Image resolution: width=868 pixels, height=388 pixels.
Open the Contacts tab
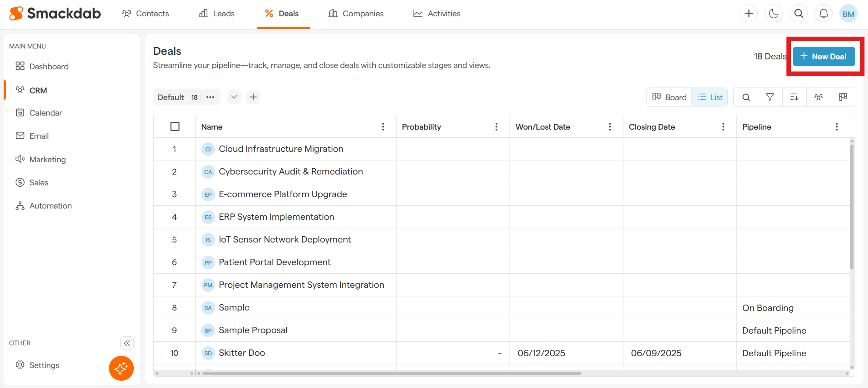[x=145, y=14]
